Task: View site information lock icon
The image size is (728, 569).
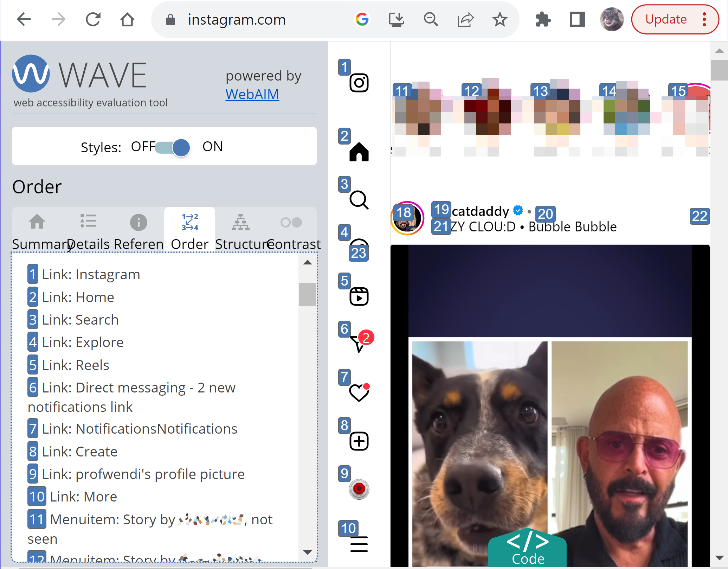Action: [x=170, y=20]
